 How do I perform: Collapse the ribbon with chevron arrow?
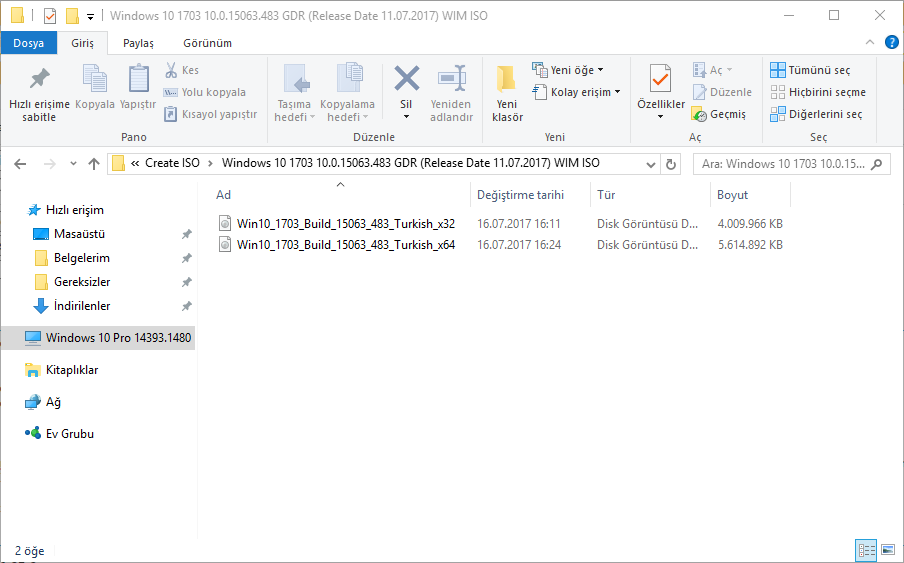[870, 42]
